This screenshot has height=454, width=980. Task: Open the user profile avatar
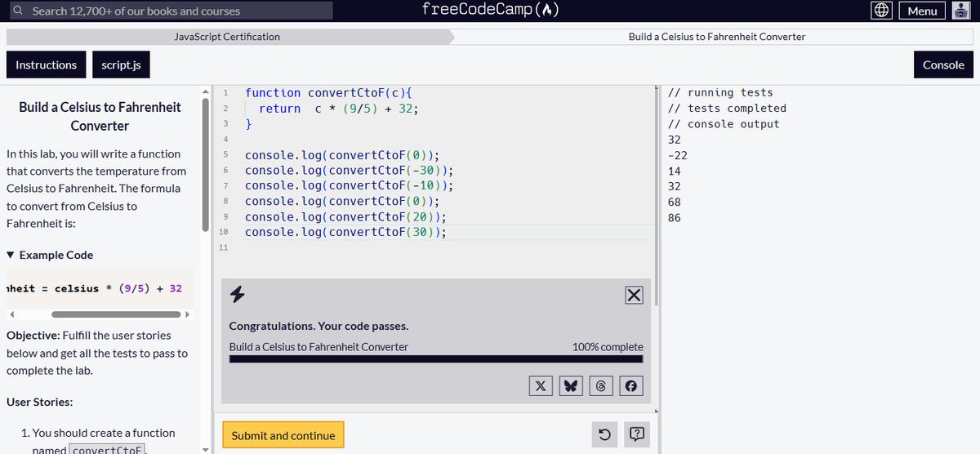[x=961, y=11]
